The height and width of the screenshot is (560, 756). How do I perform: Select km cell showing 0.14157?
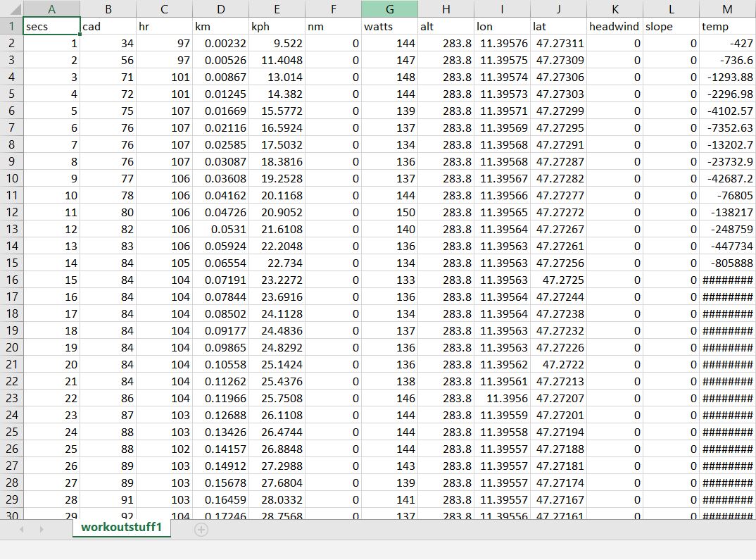(221, 449)
